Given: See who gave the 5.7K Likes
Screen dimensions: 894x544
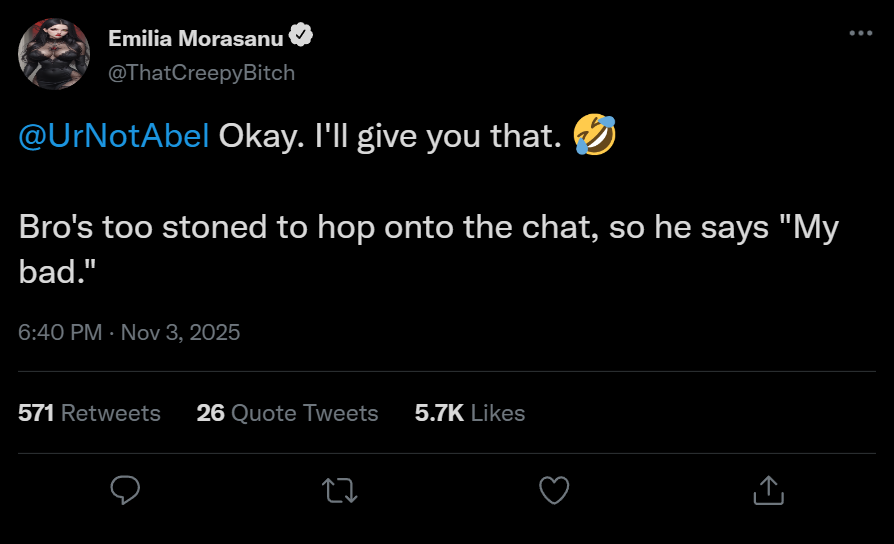Looking at the screenshot, I should (x=469, y=413).
